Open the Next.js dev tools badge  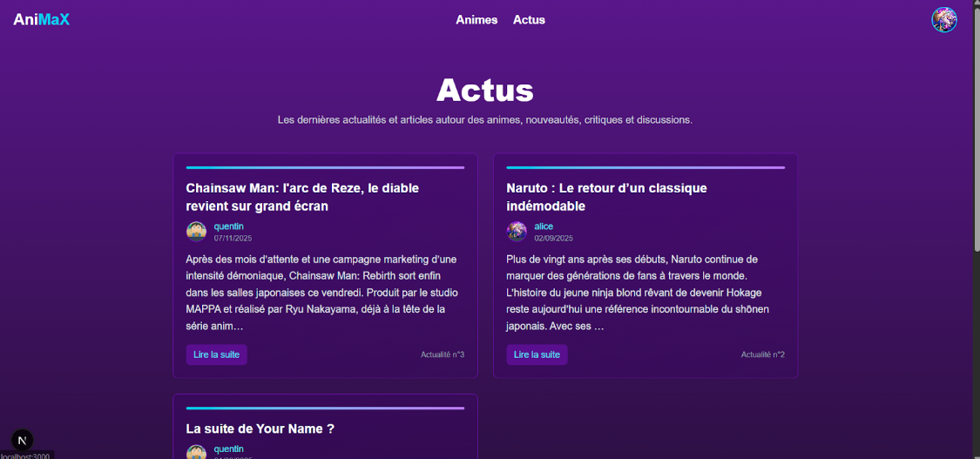pos(22,440)
